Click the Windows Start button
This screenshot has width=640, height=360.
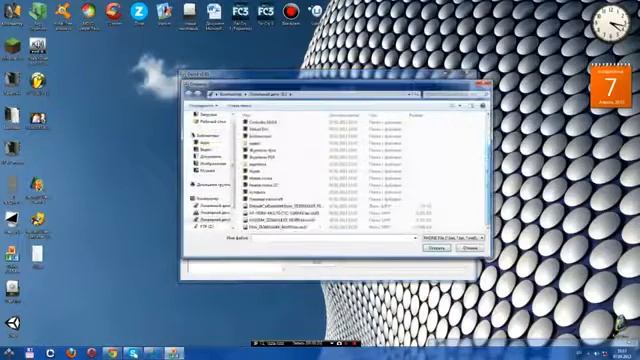(x=9, y=353)
